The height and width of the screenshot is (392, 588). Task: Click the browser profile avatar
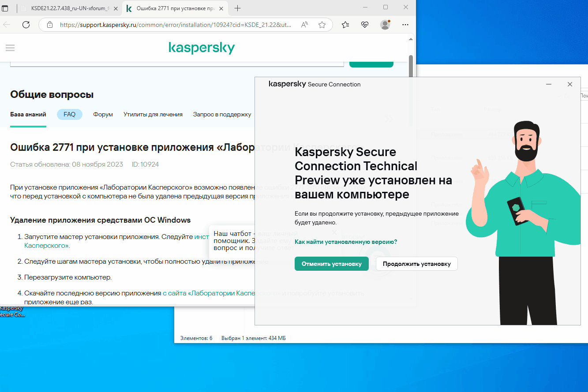[x=385, y=25]
